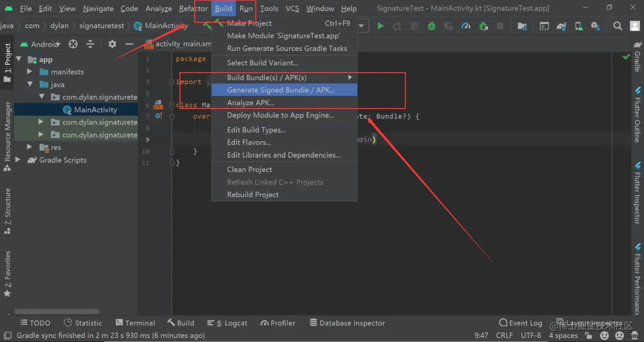Fold the class block on line 6

click(x=172, y=105)
